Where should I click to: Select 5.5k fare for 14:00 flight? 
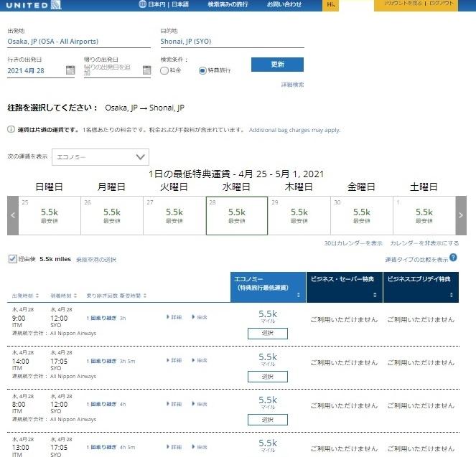coord(268,377)
